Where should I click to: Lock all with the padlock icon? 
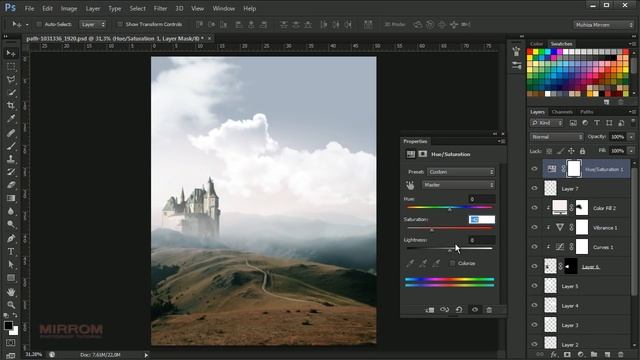[x=582, y=151]
